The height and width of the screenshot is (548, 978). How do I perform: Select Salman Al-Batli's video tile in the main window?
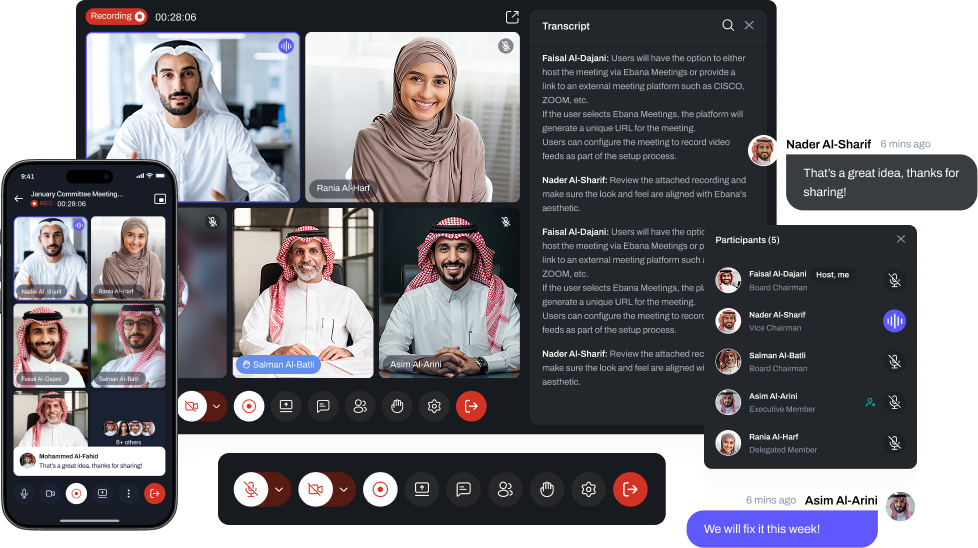[x=303, y=292]
